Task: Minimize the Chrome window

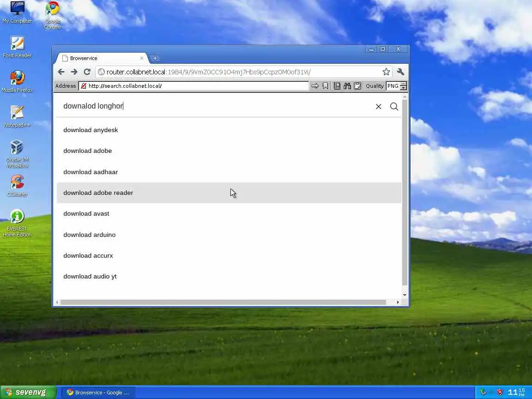Action: pyautogui.click(x=371, y=49)
